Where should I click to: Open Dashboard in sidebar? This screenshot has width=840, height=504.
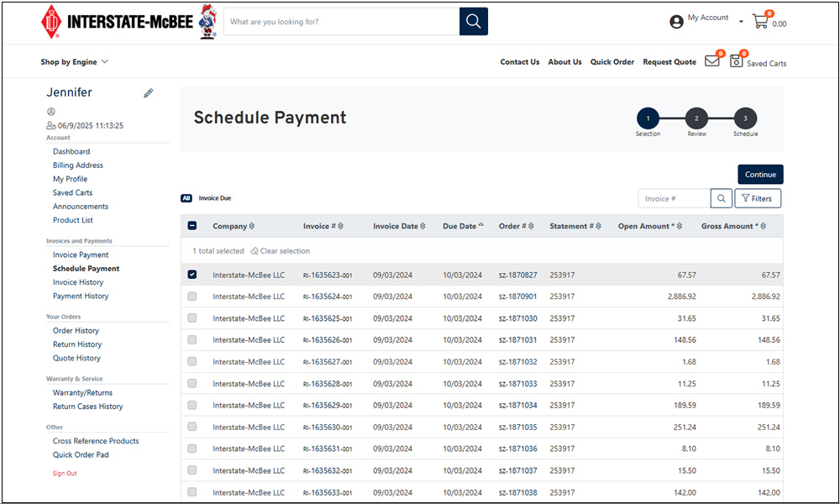click(x=71, y=151)
